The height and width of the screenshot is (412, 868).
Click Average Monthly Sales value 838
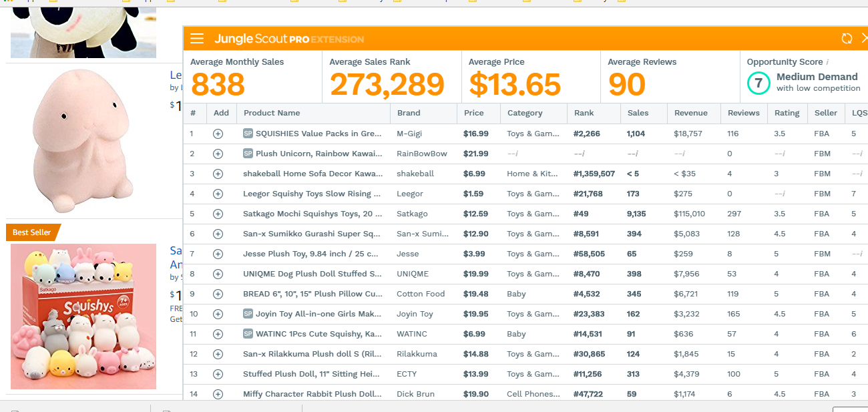(x=218, y=85)
